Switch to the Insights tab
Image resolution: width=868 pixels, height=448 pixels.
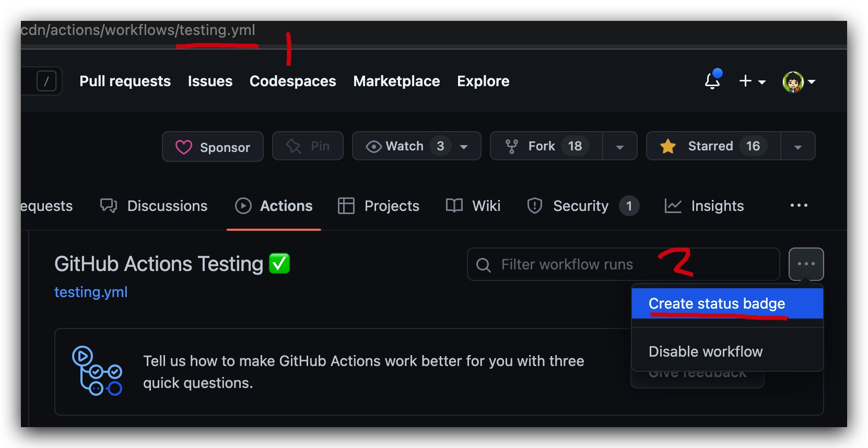click(x=704, y=206)
